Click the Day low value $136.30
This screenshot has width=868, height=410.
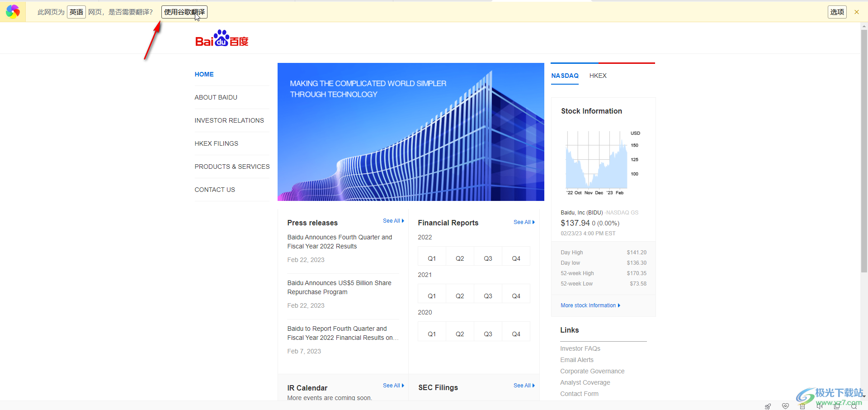pos(637,263)
